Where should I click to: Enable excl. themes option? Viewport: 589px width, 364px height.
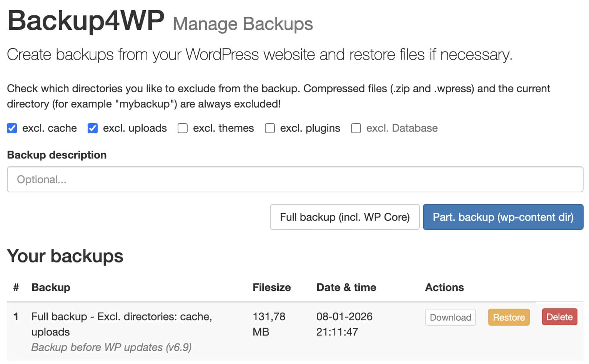[182, 128]
